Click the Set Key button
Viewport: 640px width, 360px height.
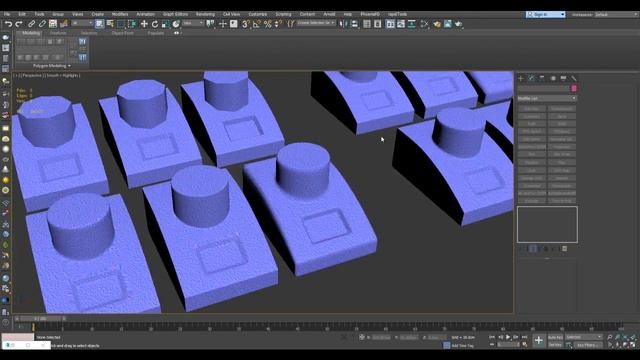click(555, 345)
